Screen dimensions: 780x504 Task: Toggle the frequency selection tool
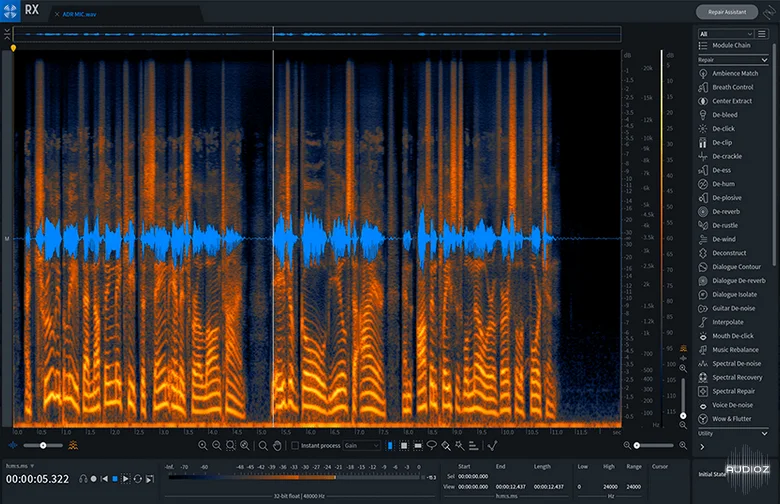pyautogui.click(x=418, y=445)
